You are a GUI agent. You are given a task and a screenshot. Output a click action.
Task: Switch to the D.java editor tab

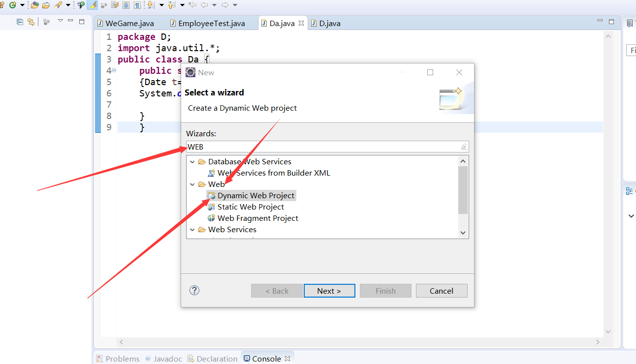click(x=325, y=23)
